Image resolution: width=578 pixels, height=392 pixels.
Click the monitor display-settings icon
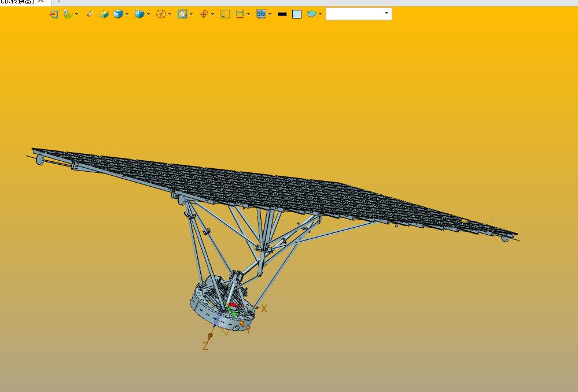[x=261, y=14]
